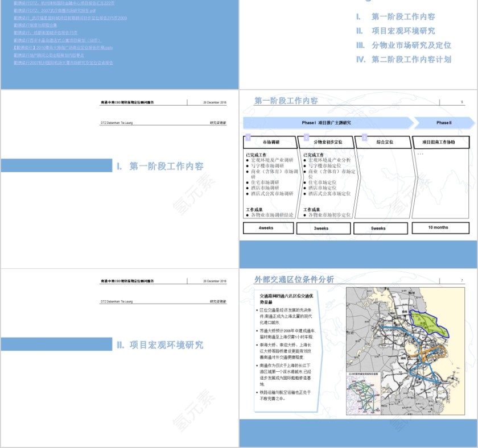This screenshot has width=478, height=448.
Task: Click numbered badge above 市场调研 box
Action: (248, 138)
